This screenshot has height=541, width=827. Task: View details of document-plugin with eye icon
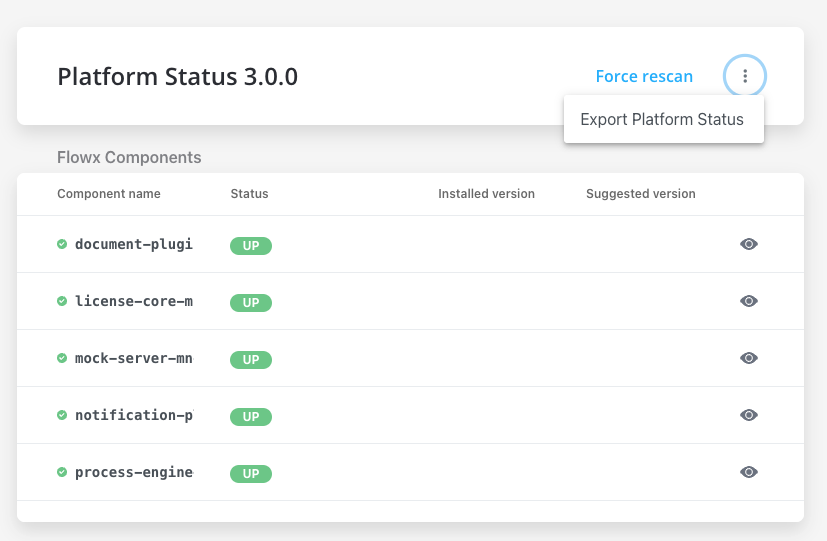click(x=748, y=244)
